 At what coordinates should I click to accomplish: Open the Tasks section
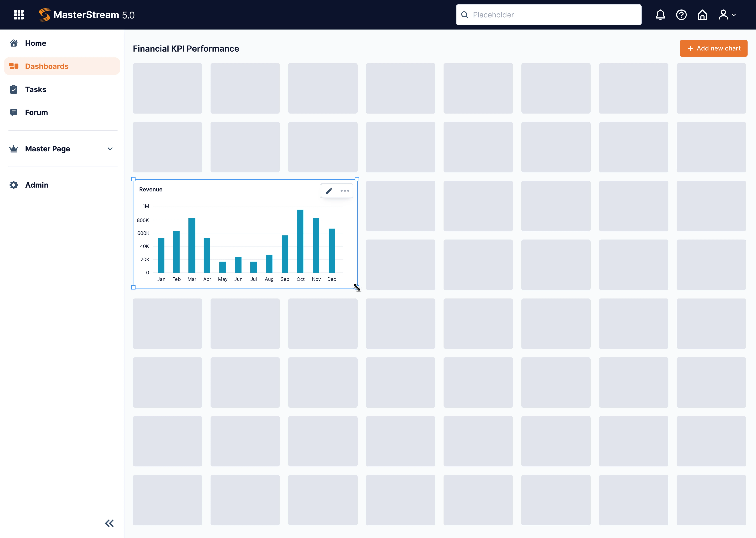[36, 89]
